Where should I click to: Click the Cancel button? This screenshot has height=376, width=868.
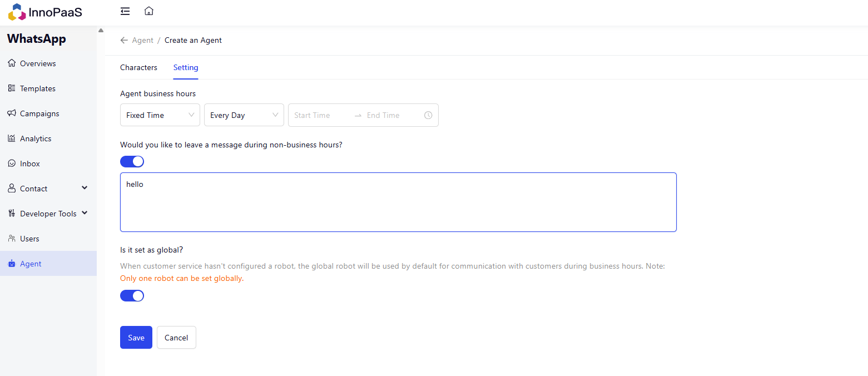tap(176, 338)
